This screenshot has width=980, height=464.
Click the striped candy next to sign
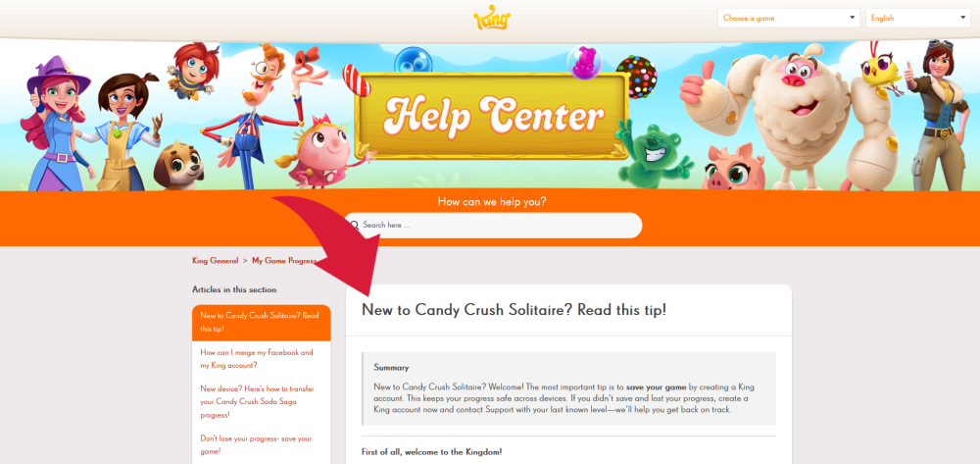click(357, 80)
